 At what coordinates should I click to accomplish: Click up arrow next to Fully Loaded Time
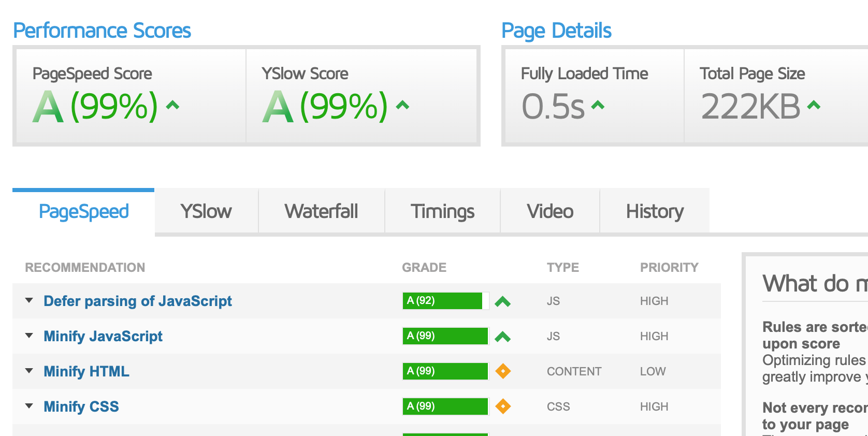pyautogui.click(x=598, y=106)
